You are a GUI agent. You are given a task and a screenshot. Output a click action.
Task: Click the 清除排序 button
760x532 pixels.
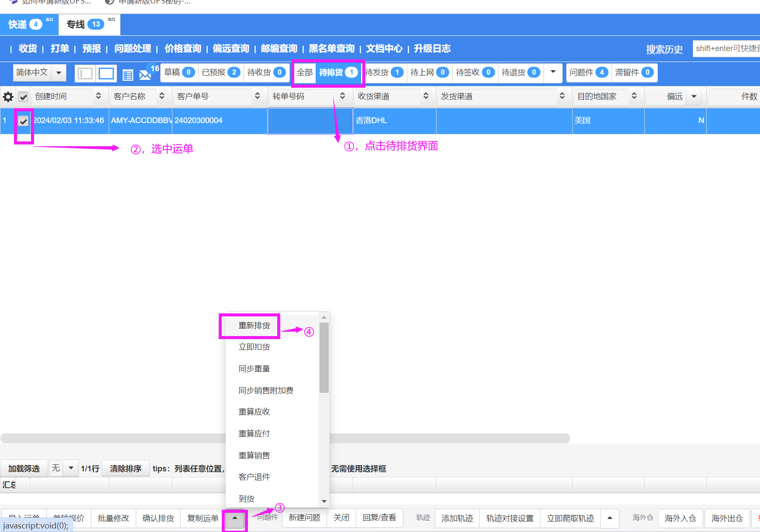pos(126,469)
